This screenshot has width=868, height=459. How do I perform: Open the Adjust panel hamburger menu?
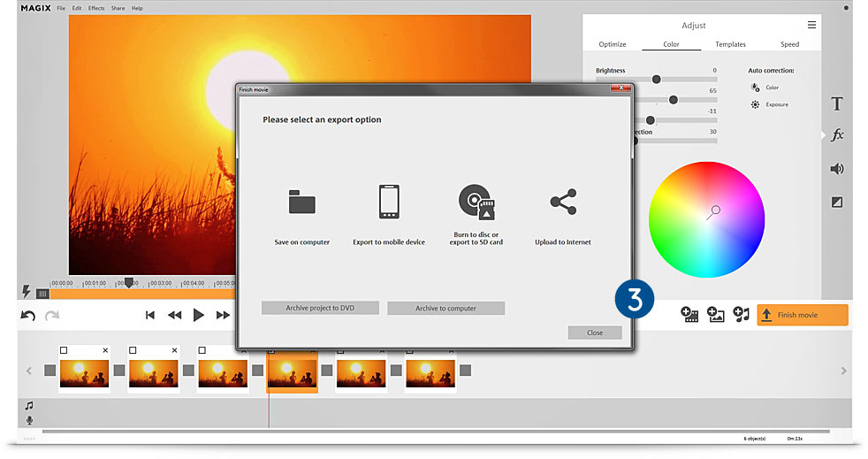coord(811,26)
